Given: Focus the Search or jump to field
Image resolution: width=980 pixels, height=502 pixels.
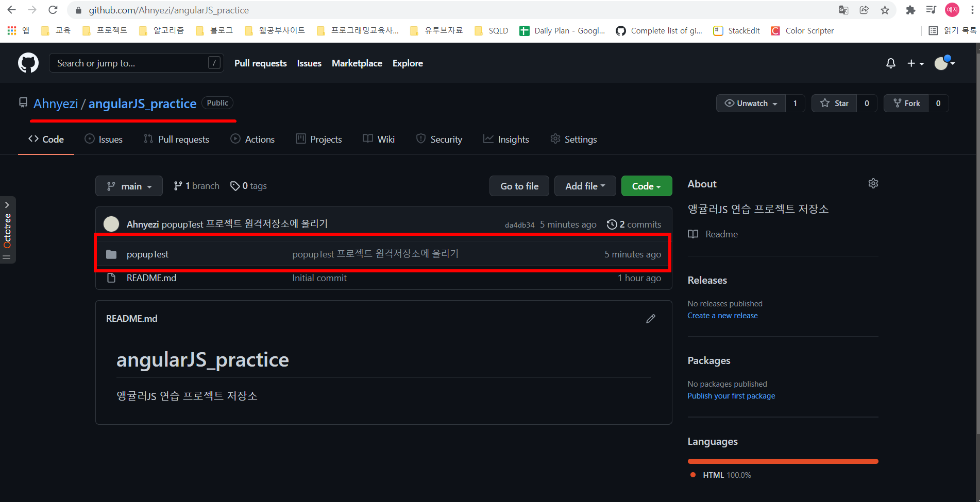Looking at the screenshot, I should coord(137,63).
